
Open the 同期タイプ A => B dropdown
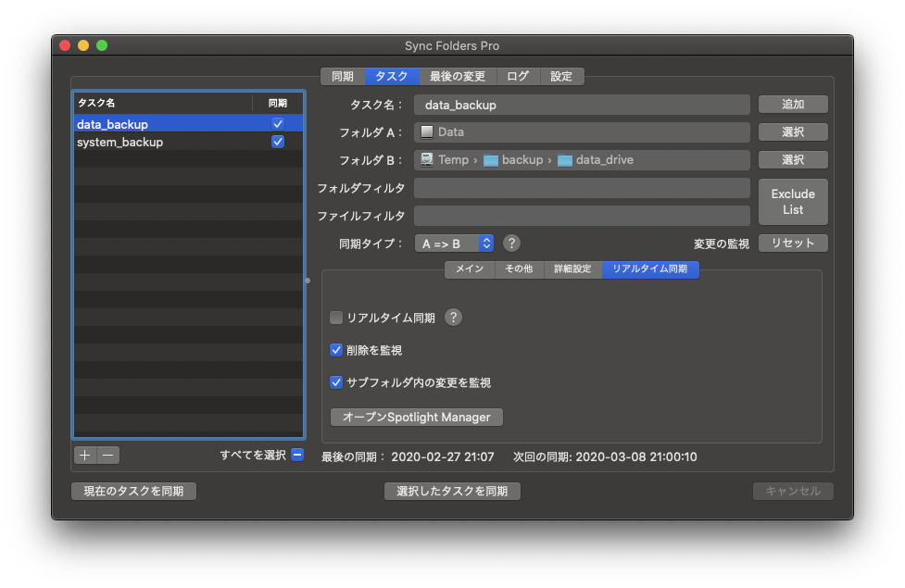454,244
